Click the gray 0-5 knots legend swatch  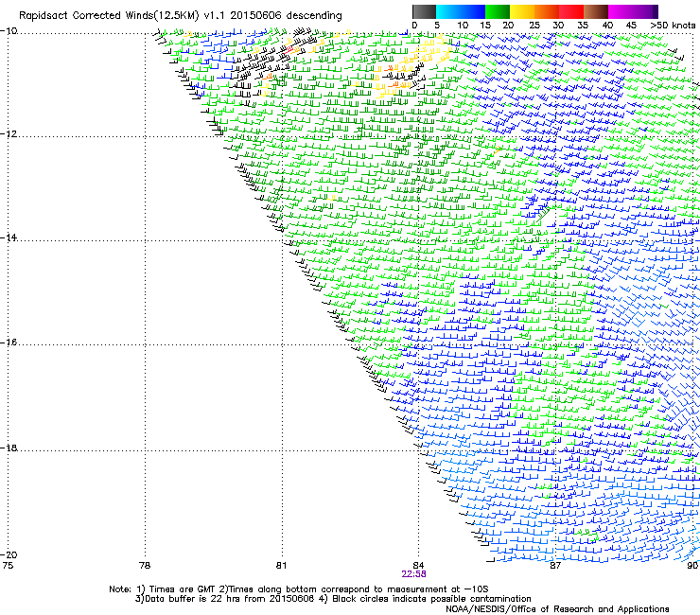(x=424, y=11)
